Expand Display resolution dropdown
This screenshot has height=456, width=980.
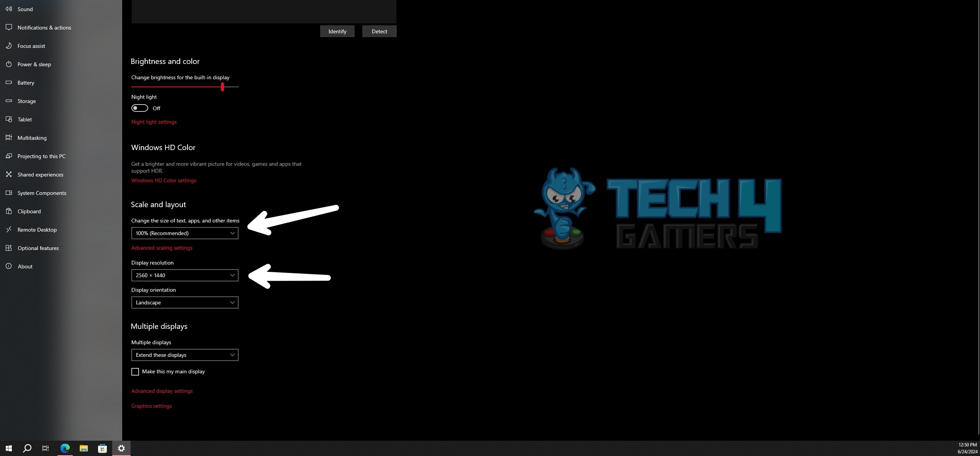click(x=184, y=275)
